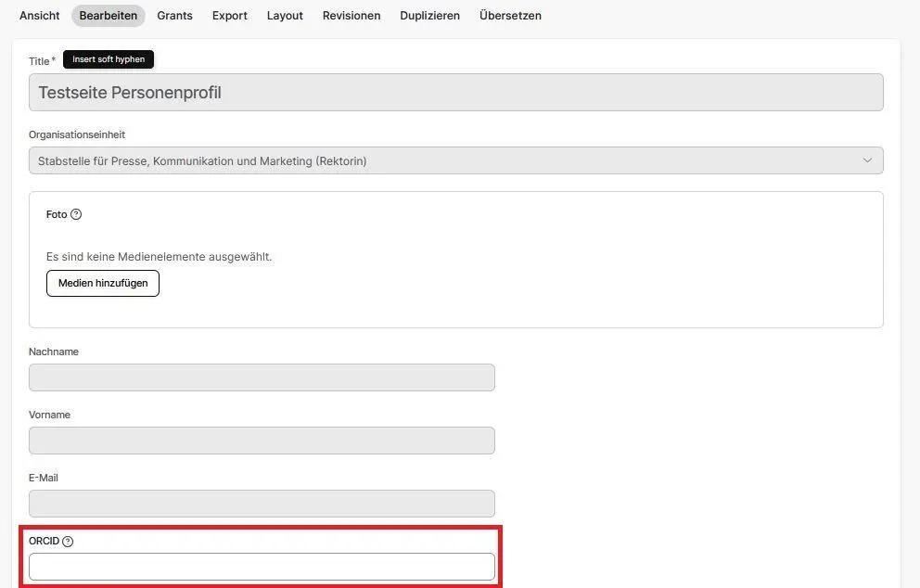Open the Foto help icon

click(76, 214)
